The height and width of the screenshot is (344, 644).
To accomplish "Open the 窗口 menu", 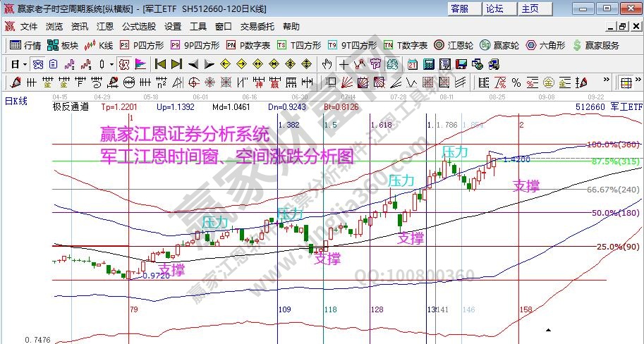I will (224, 27).
